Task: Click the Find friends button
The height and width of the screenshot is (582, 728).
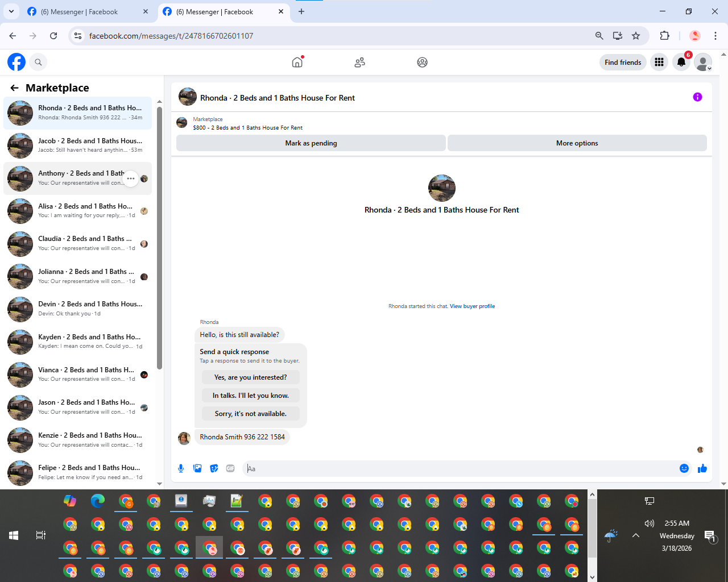Action: pos(623,62)
